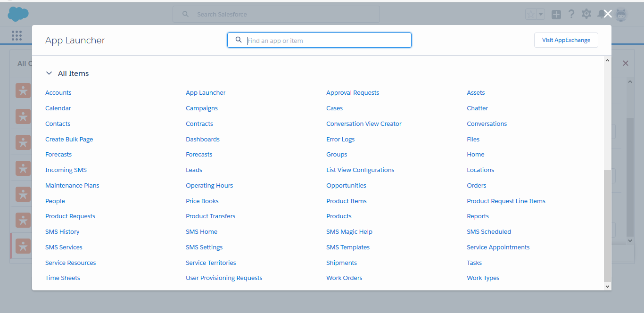The height and width of the screenshot is (313, 644).
Task: Go to Opportunities
Action: (346, 186)
